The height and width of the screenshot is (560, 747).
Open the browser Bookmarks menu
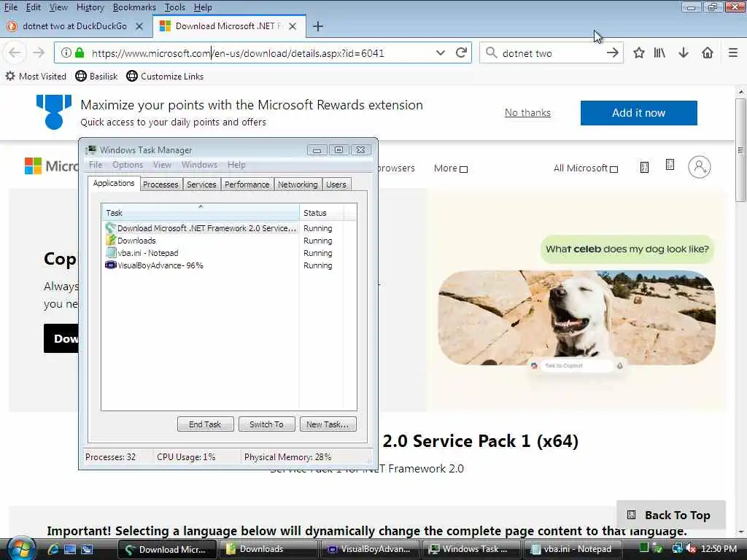click(134, 7)
